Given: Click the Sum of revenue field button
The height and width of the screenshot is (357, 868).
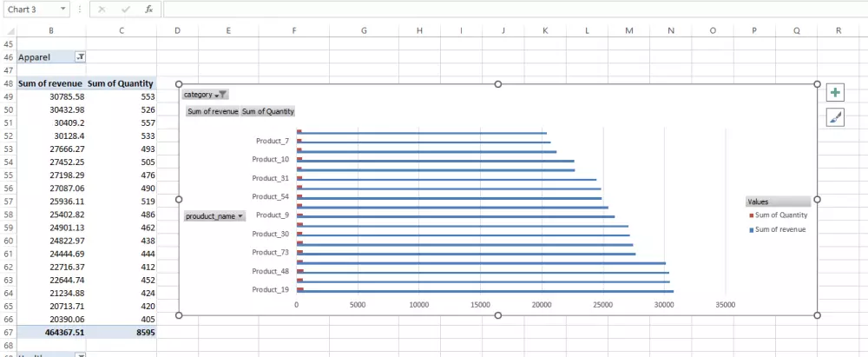Looking at the screenshot, I should pos(213,111).
